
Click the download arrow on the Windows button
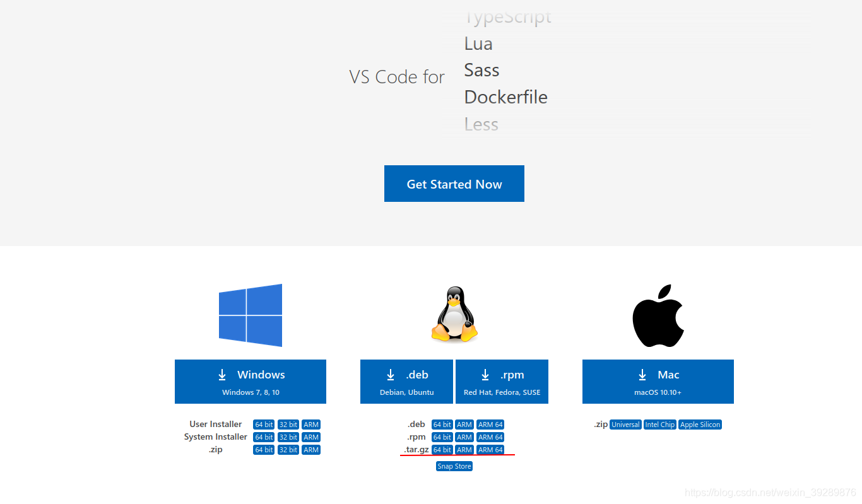pos(222,374)
